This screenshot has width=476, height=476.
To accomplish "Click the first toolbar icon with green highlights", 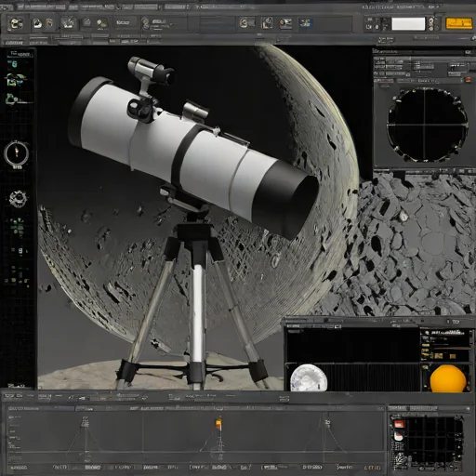I will [16, 23].
